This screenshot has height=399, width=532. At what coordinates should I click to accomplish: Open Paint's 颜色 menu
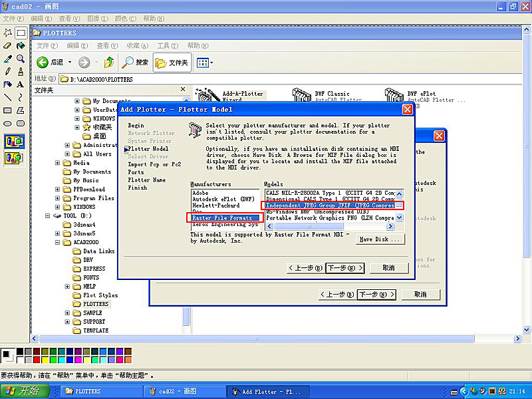pos(125,19)
